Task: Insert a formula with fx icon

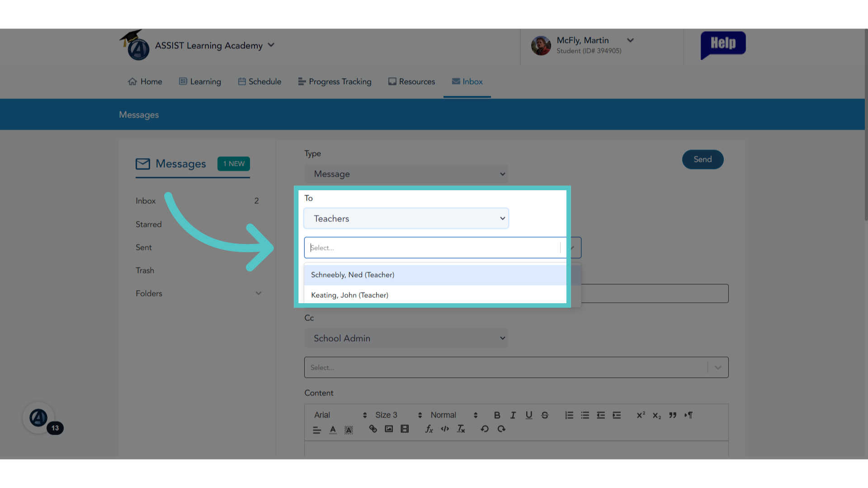Action: pos(429,429)
